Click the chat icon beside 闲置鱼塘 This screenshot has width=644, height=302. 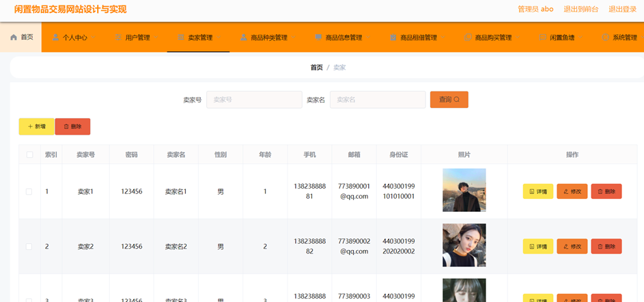(542, 38)
